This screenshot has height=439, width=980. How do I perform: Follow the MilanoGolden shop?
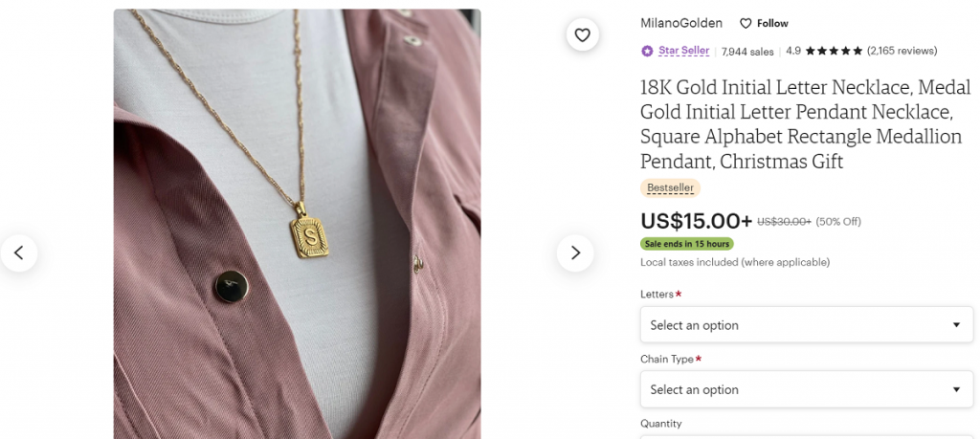point(764,23)
